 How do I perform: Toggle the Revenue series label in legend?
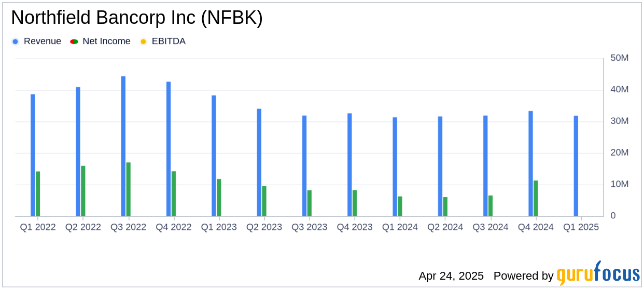pyautogui.click(x=42, y=42)
